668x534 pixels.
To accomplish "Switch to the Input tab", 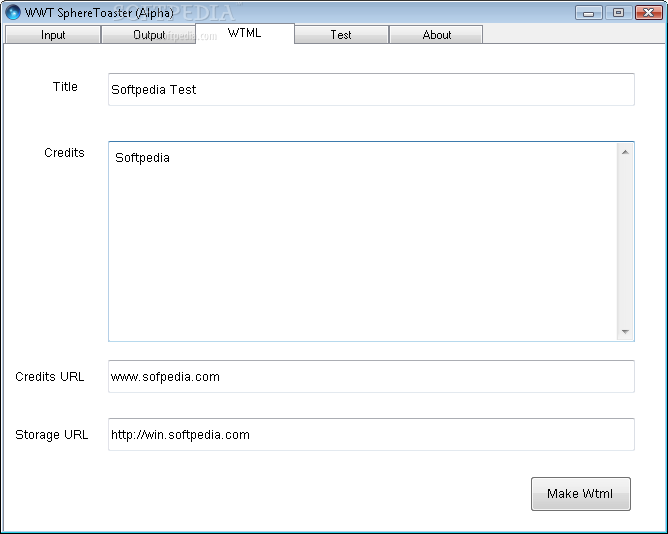I will [x=53, y=35].
